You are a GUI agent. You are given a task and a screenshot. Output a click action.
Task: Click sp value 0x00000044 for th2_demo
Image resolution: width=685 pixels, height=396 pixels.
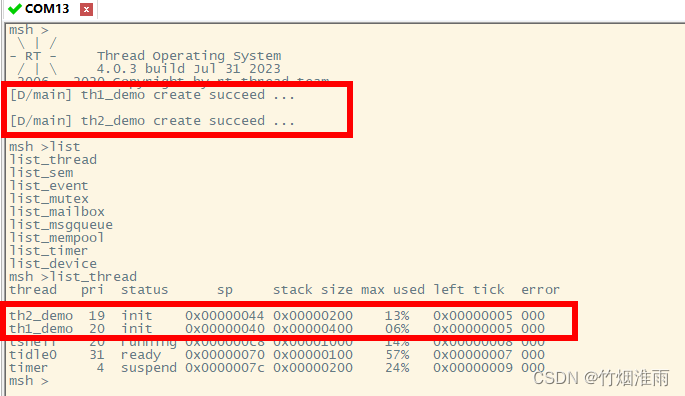[225, 316]
